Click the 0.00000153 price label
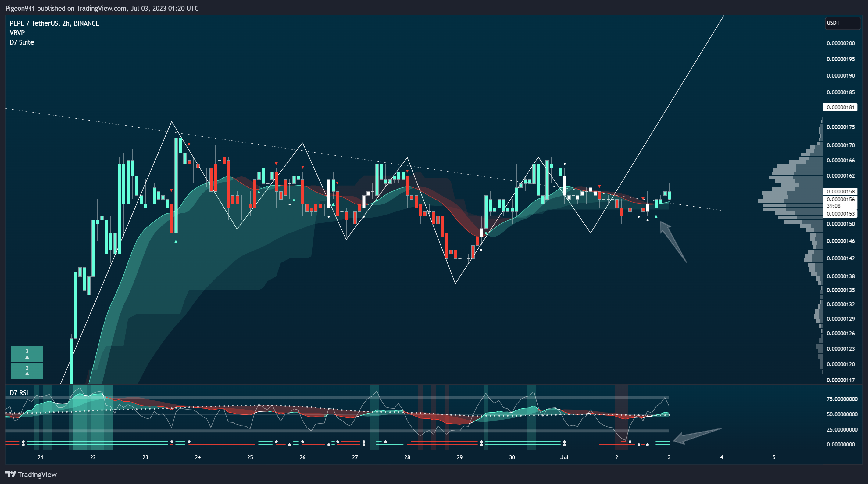Screen dimensions: 868x484 [x=840, y=214]
